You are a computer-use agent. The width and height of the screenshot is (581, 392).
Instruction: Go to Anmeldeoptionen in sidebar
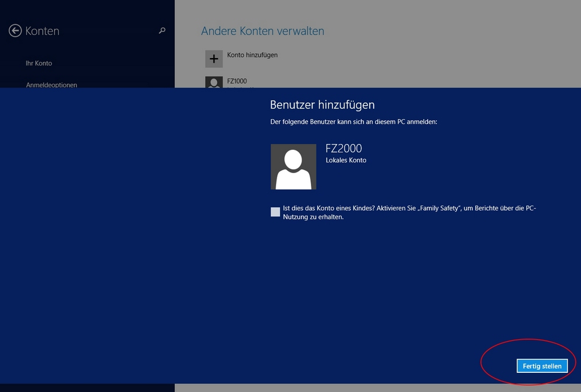52,85
